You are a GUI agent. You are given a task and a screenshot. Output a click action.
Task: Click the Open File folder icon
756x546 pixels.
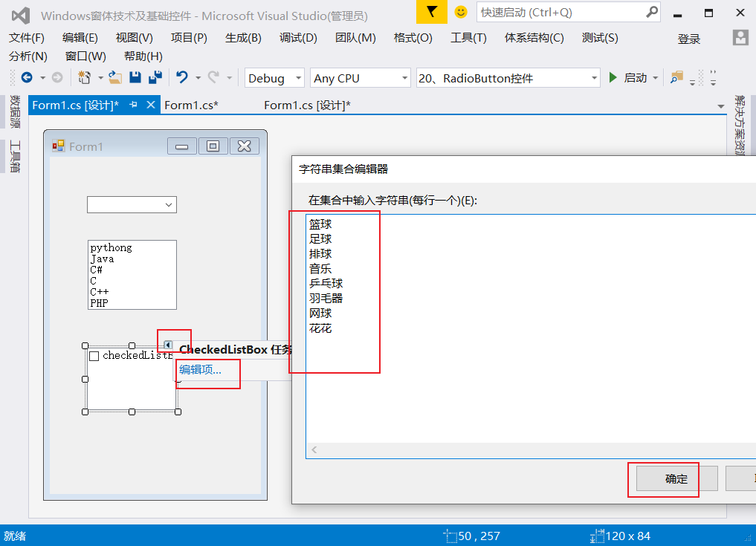pyautogui.click(x=114, y=77)
